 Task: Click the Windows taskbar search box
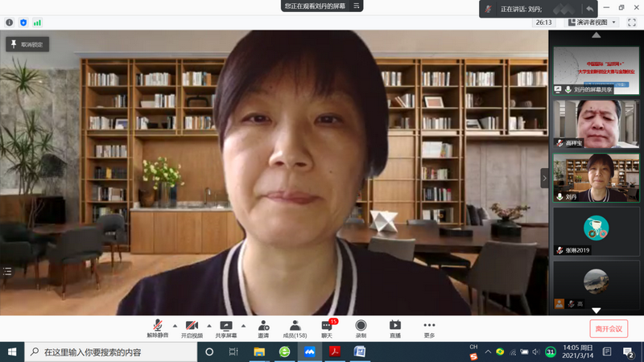click(x=113, y=352)
